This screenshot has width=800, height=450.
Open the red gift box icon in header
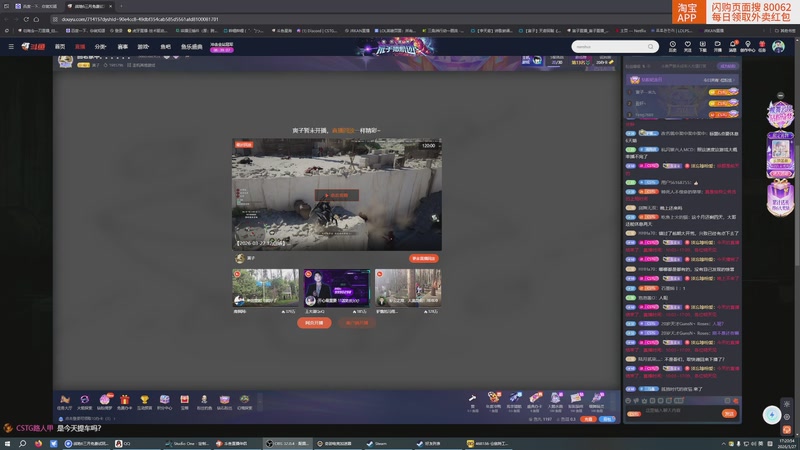pos(762,46)
